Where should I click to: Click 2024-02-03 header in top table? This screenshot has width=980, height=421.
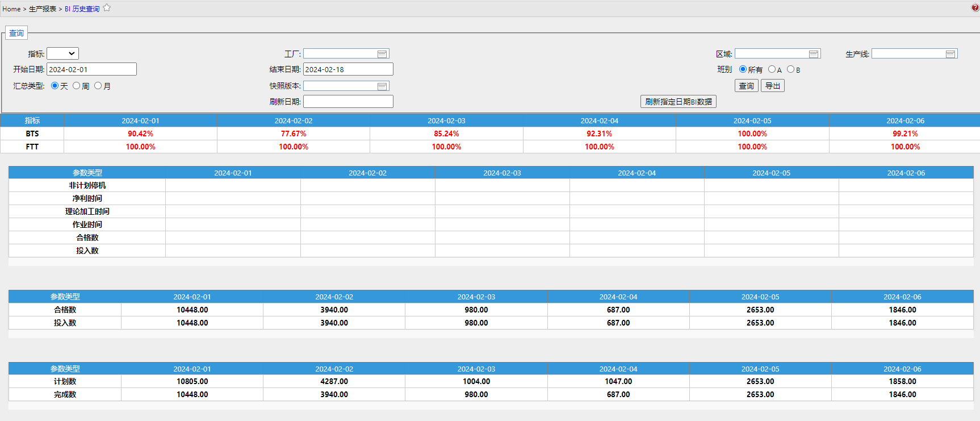coord(446,121)
